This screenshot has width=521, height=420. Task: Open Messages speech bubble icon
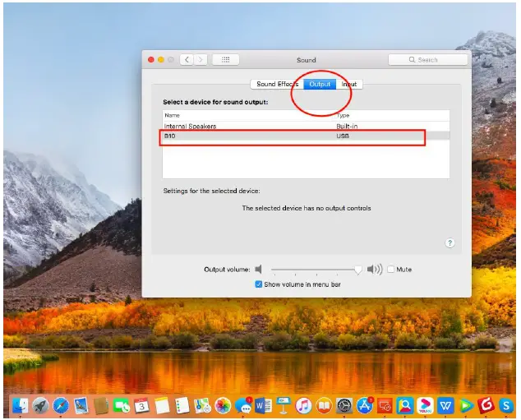point(243,406)
